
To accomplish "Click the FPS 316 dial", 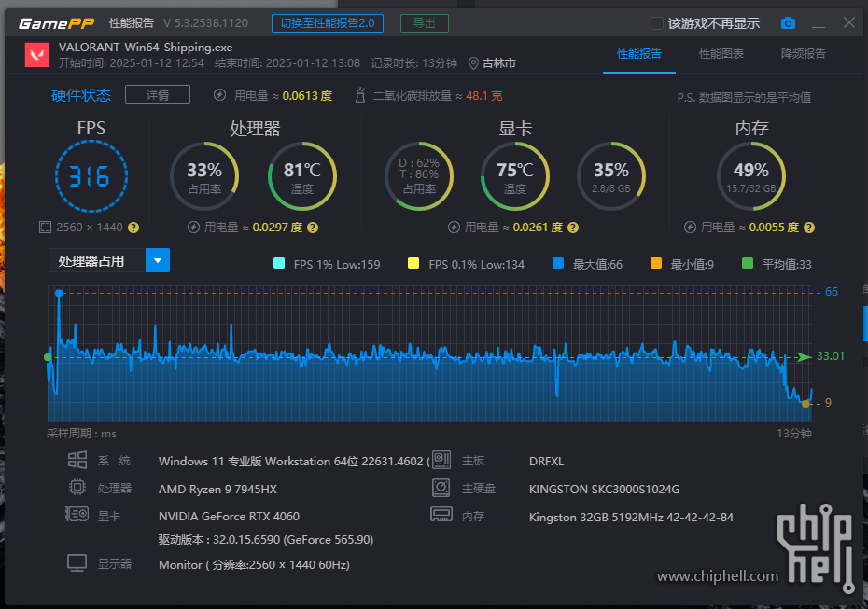I will [x=91, y=176].
